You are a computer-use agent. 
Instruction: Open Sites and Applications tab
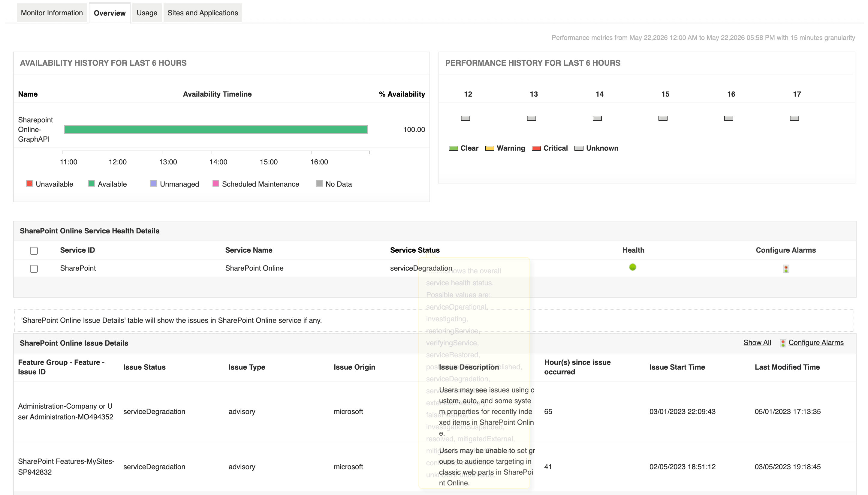point(203,13)
